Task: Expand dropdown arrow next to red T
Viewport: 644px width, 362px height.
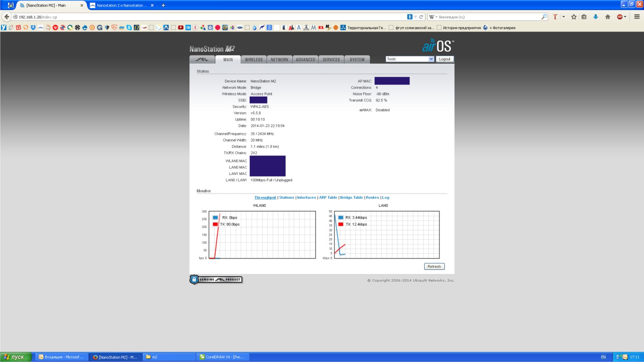Action: 564,17
